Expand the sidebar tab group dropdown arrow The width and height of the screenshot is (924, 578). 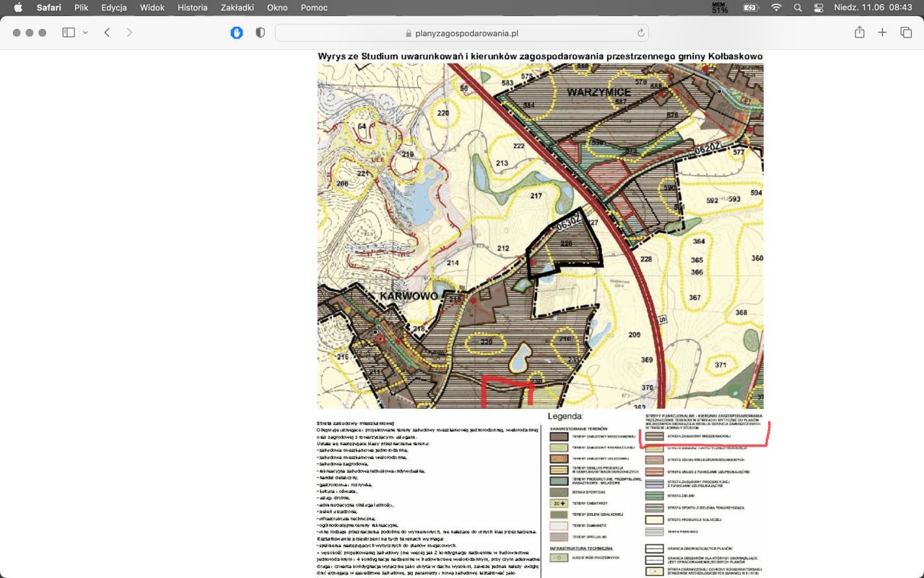tap(85, 33)
